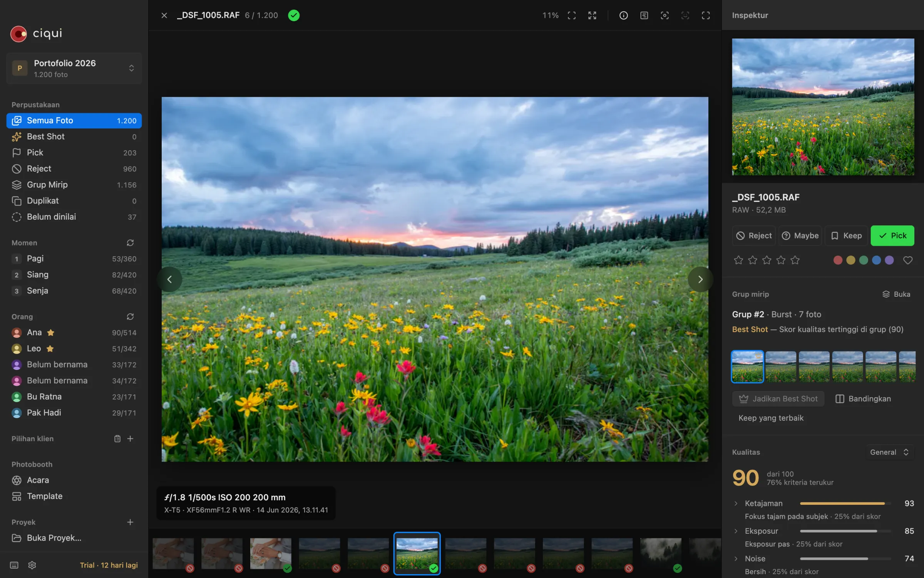924x578 pixels.
Task: Expand the Ketajaman criteria row
Action: point(736,503)
